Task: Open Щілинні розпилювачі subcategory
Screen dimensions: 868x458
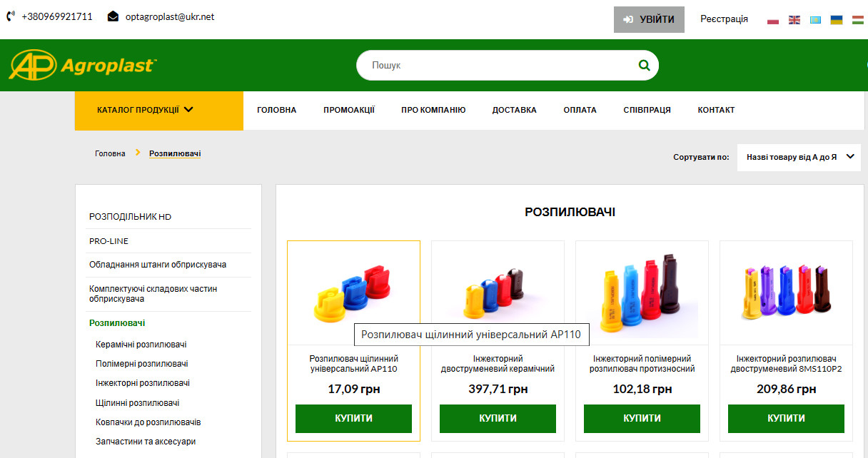Action: tap(138, 403)
